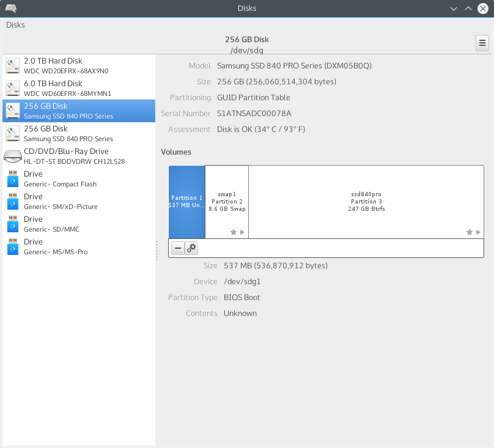This screenshot has height=448, width=494.
Task: Choose the second 256 GB Samsung SSD
Action: pos(79,133)
